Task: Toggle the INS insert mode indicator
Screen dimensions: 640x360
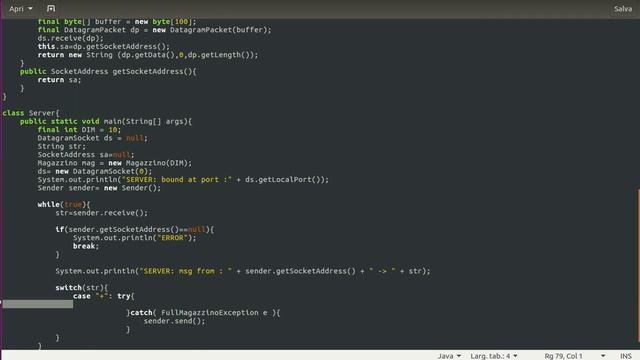Action: pyautogui.click(x=626, y=356)
